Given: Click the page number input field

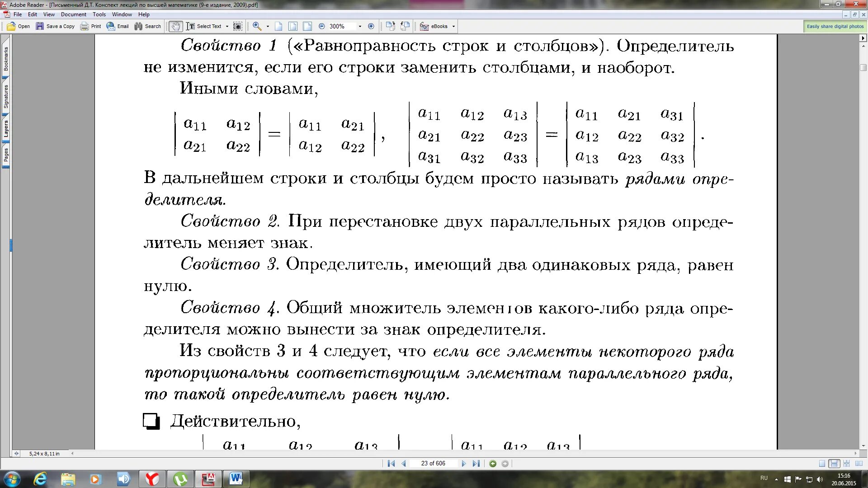Looking at the screenshot, I should pyautogui.click(x=433, y=464).
